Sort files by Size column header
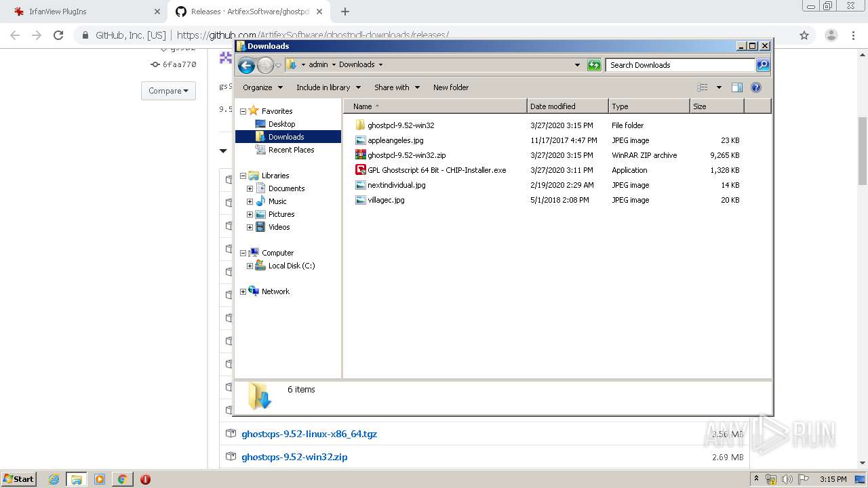 717,106
